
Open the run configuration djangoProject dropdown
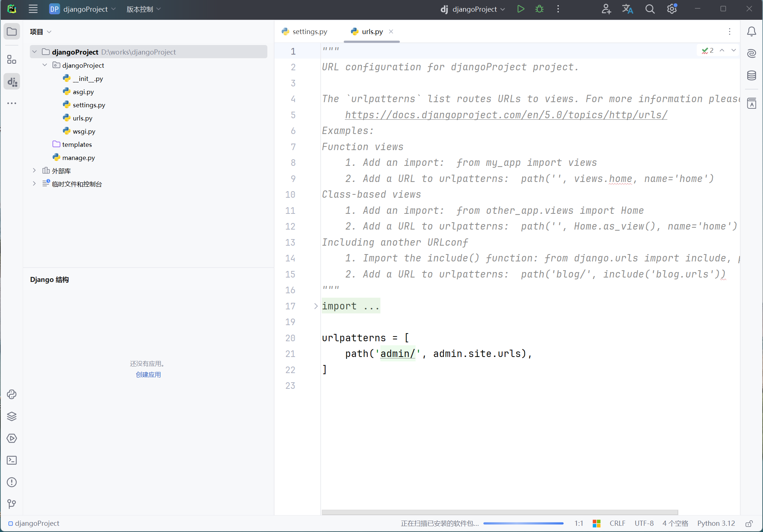[x=473, y=9]
